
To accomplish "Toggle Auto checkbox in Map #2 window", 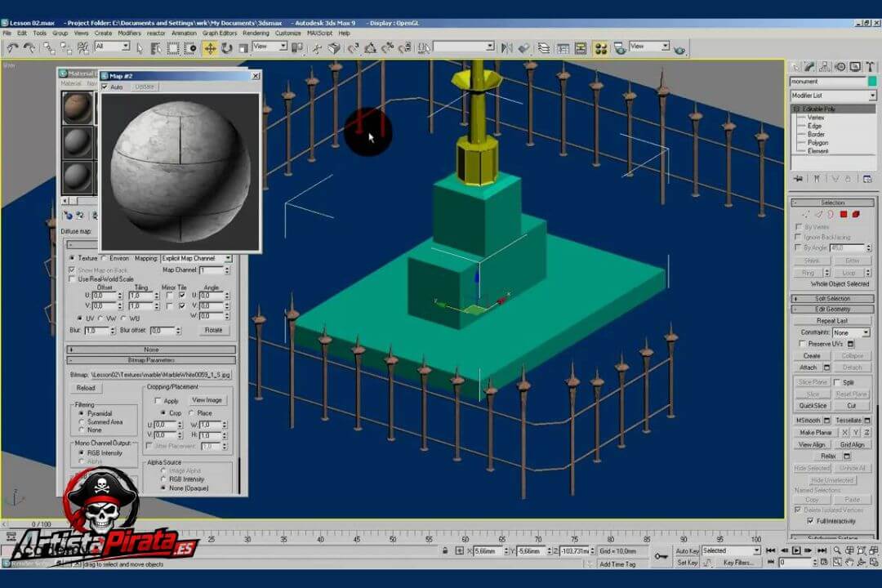I will [105, 87].
